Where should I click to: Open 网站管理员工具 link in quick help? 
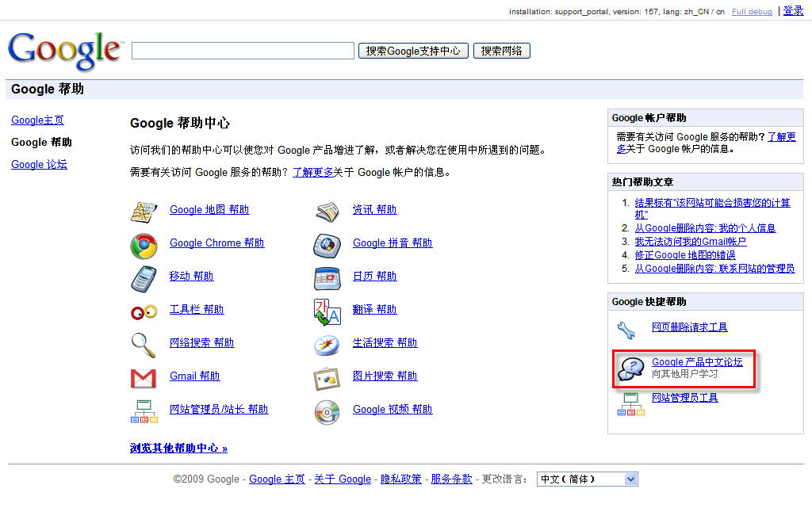(684, 397)
